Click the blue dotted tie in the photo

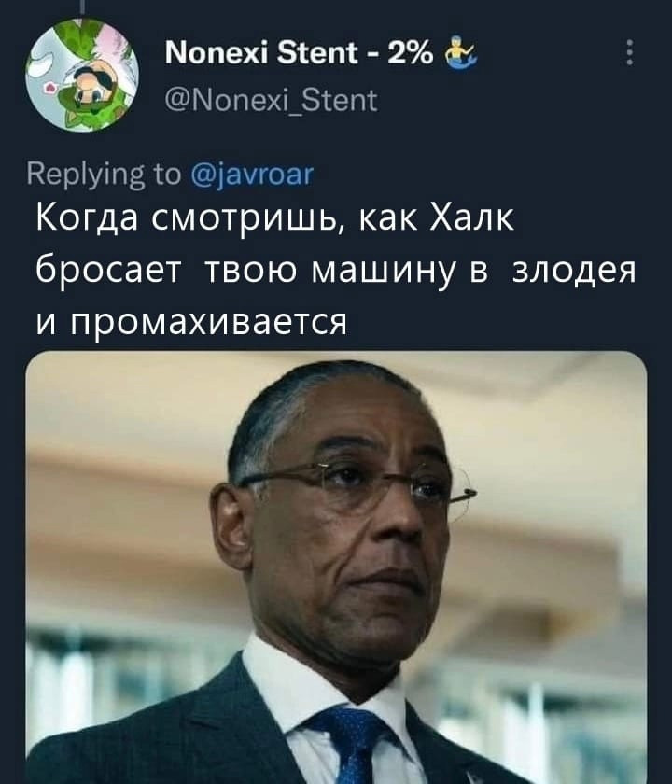[349, 745]
